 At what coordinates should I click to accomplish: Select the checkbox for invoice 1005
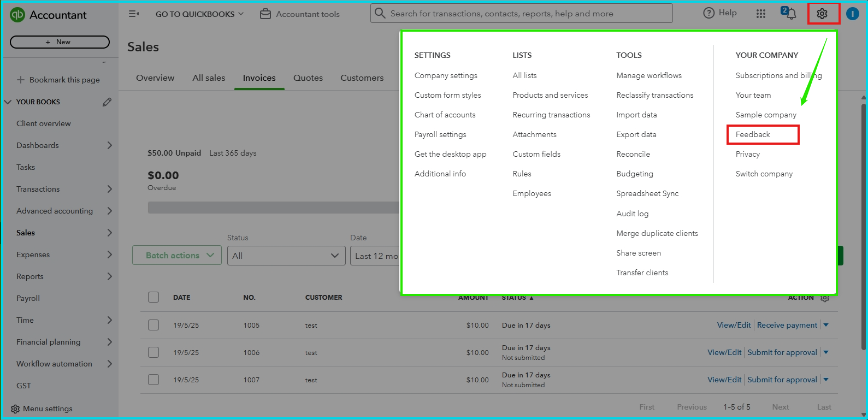[153, 325]
